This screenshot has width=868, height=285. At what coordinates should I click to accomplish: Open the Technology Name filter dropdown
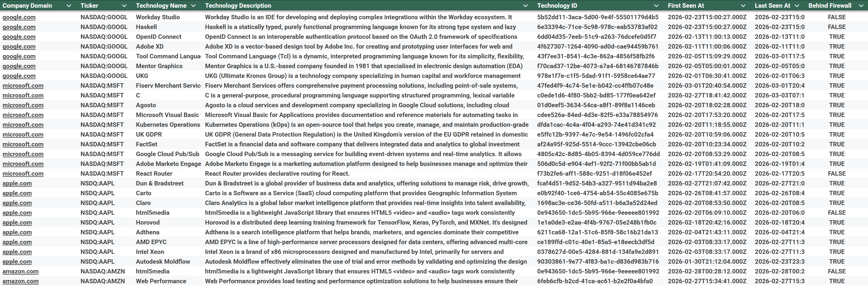point(193,6)
